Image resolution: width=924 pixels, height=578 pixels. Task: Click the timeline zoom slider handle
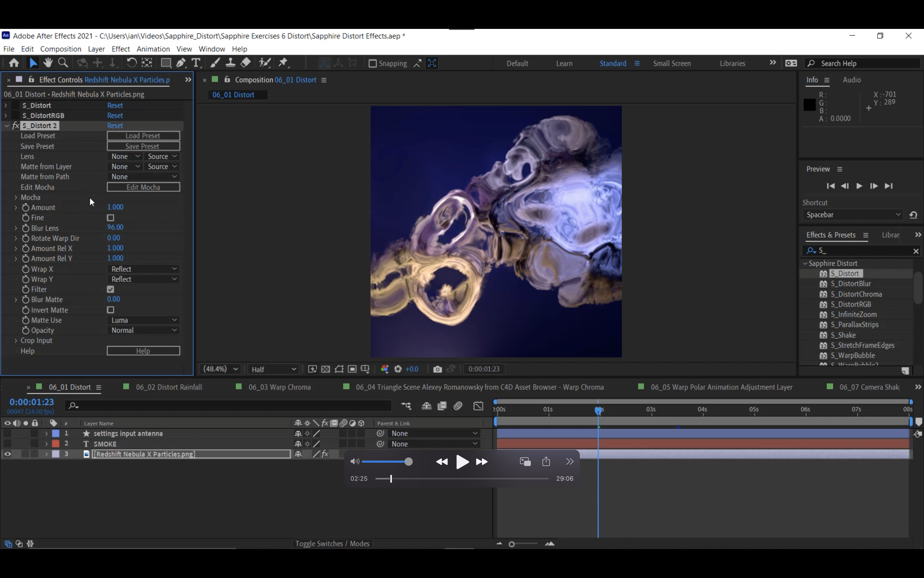point(512,544)
